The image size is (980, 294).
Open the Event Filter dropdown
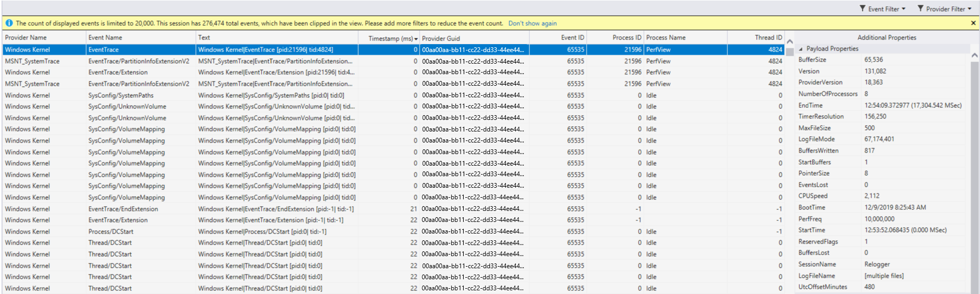coord(882,8)
